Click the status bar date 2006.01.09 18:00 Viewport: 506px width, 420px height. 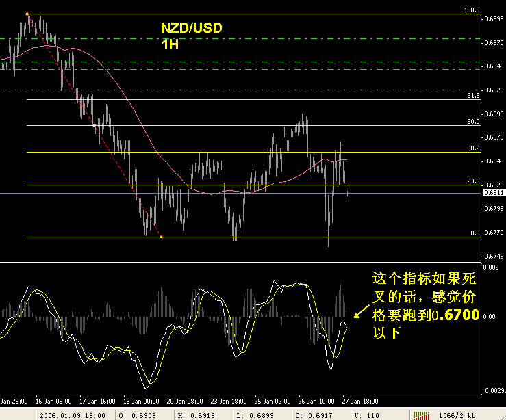click(x=73, y=415)
